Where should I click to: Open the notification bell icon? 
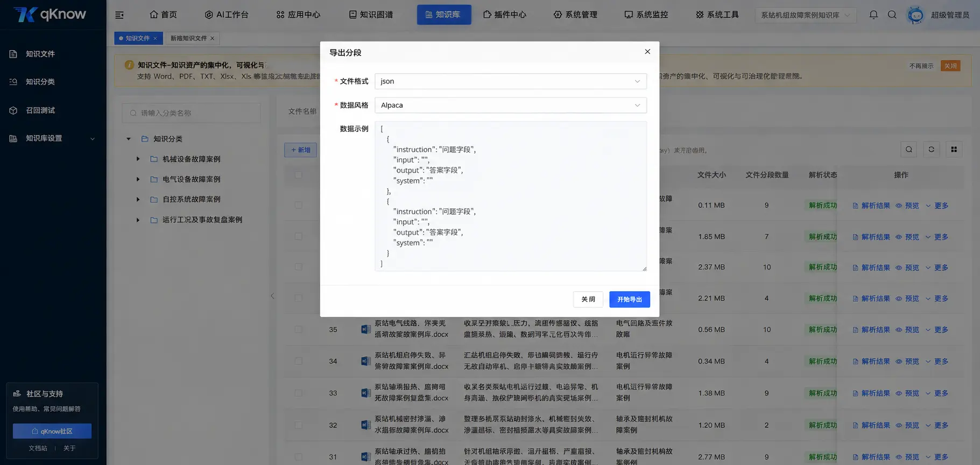(873, 15)
